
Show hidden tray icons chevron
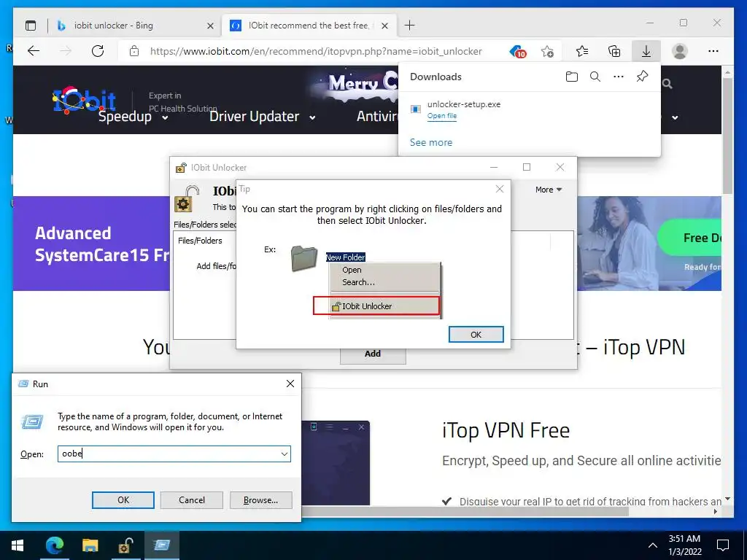click(x=653, y=545)
